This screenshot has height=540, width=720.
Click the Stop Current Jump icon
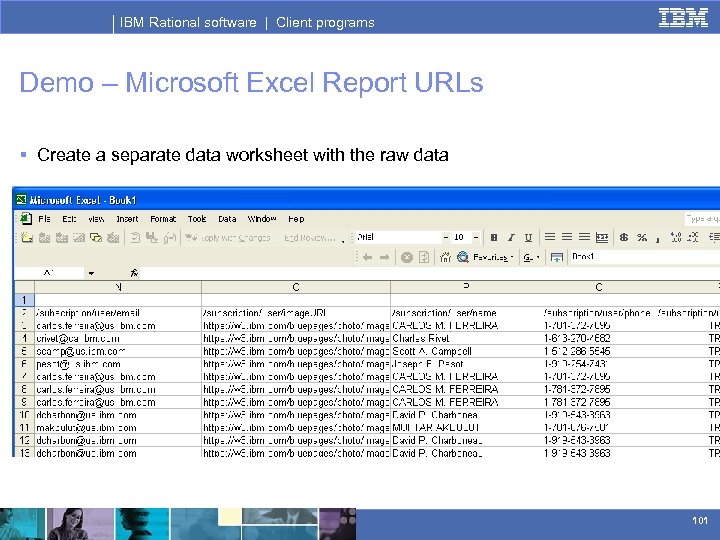click(406, 258)
